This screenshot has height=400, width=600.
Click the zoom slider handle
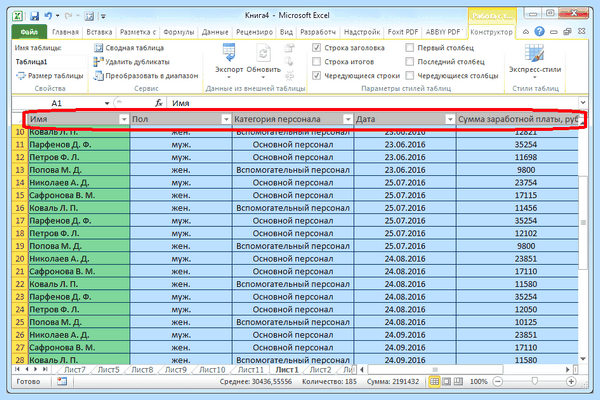pyautogui.click(x=535, y=381)
